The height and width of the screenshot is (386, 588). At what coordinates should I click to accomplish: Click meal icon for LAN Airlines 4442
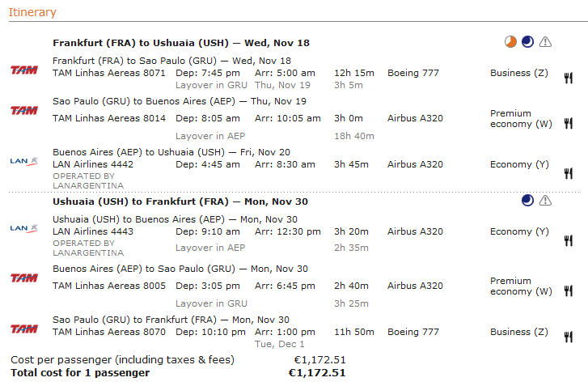point(569,173)
